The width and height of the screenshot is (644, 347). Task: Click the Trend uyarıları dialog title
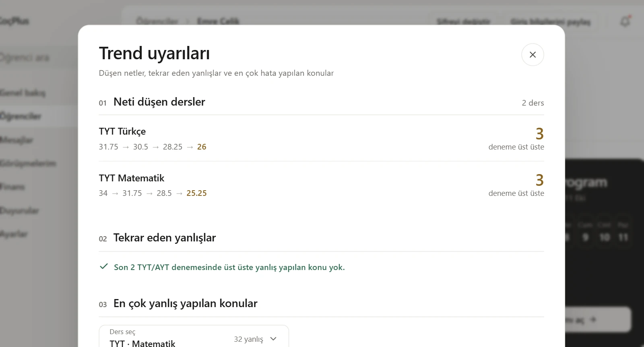pos(155,53)
